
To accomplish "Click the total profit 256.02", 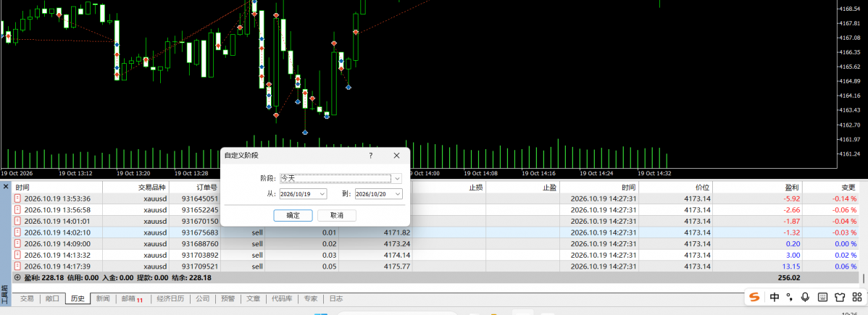I will 788,278.
